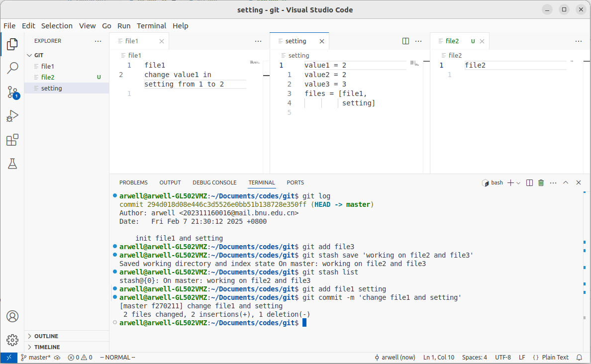
Task: Toggle notifications bell in status bar
Action: [579, 357]
